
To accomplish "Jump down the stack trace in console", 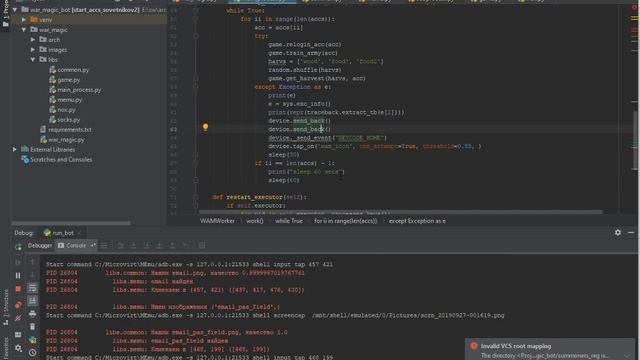I will (x=33, y=274).
